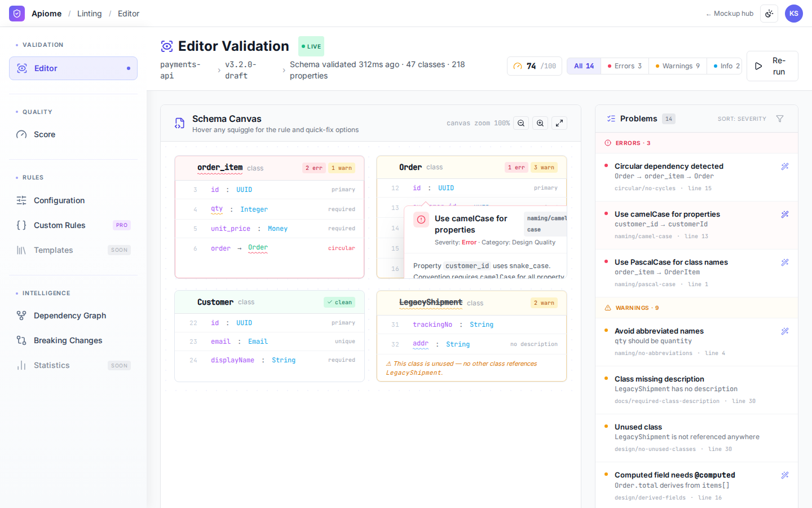Image resolution: width=812 pixels, height=508 pixels.
Task: Click Order class 1 err badge
Action: click(516, 167)
